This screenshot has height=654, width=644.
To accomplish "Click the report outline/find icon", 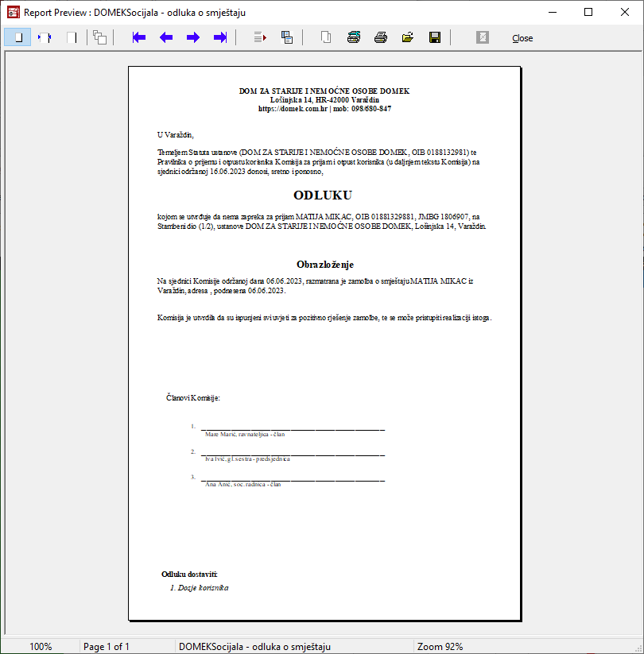I will 287,37.
